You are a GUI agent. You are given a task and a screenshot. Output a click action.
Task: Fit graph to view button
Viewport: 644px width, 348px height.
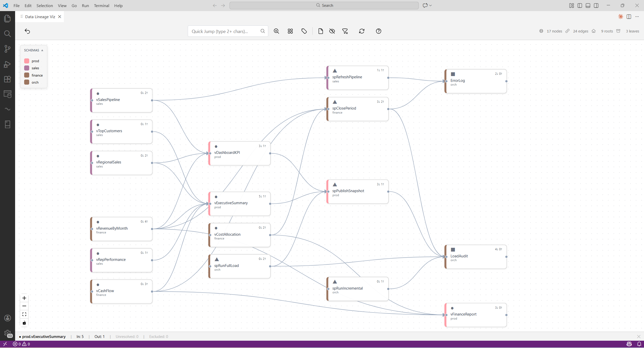[x=24, y=314]
